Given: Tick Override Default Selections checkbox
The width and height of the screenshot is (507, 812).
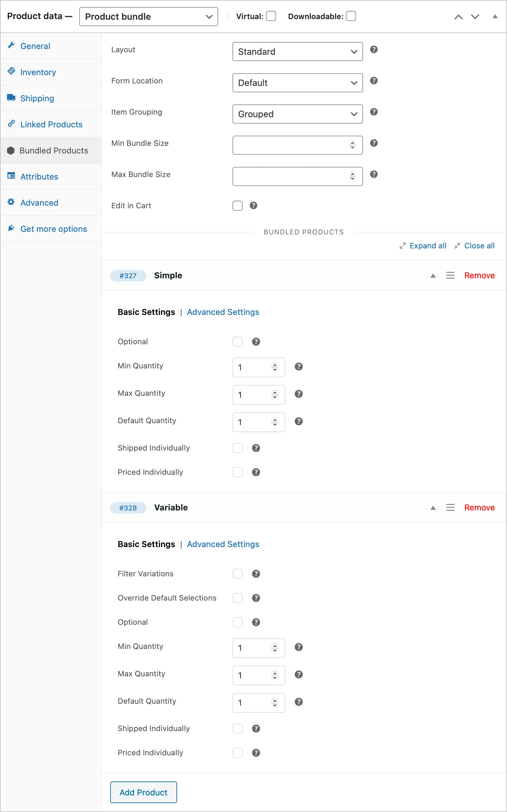Looking at the screenshot, I should point(237,598).
